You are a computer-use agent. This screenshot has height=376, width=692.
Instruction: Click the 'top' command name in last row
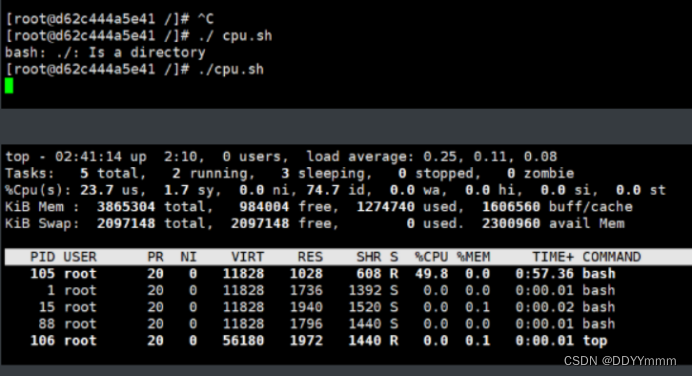pos(595,341)
